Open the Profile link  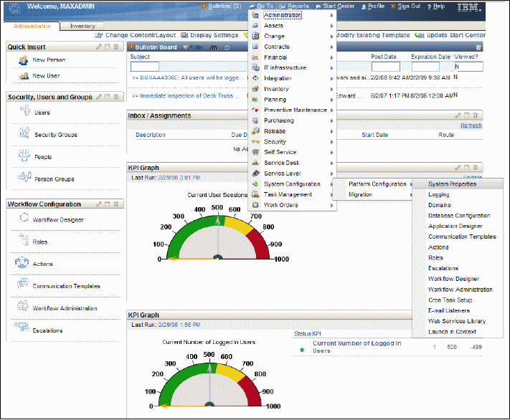pos(373,6)
